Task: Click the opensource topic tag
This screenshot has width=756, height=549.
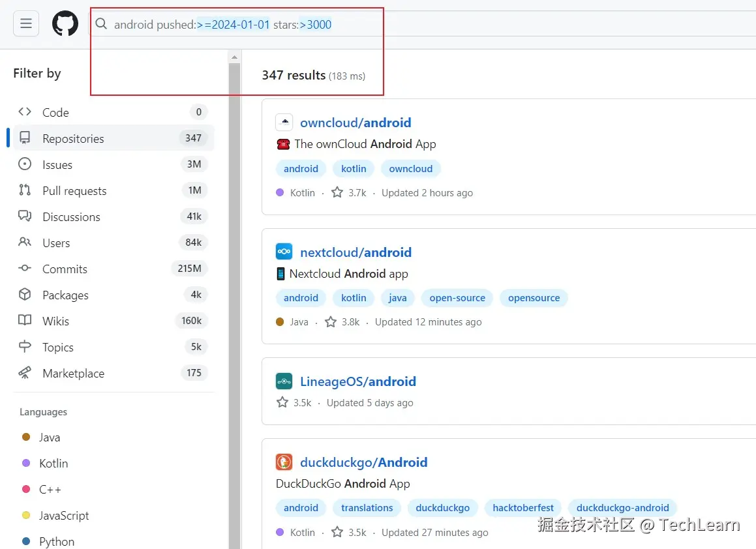Action: [534, 298]
